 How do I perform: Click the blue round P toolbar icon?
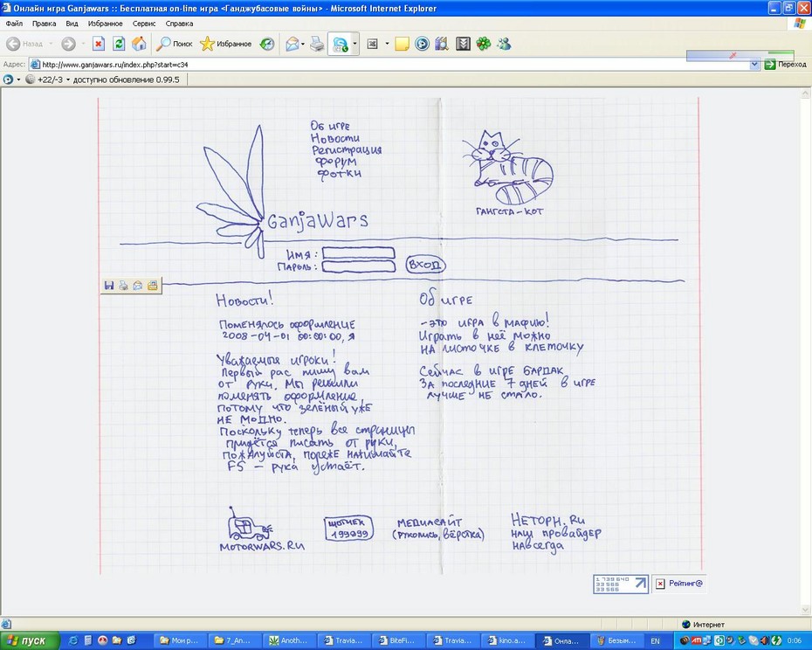click(422, 44)
